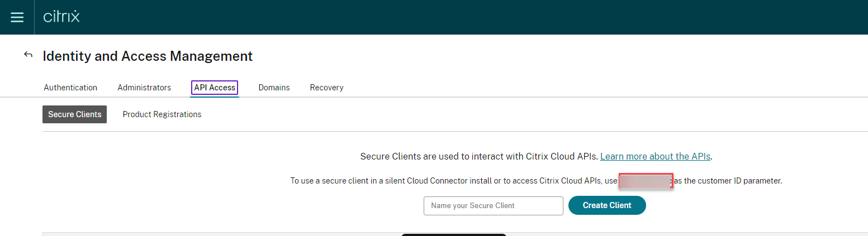
Task: Click the highlighted customer ID value
Action: click(646, 181)
